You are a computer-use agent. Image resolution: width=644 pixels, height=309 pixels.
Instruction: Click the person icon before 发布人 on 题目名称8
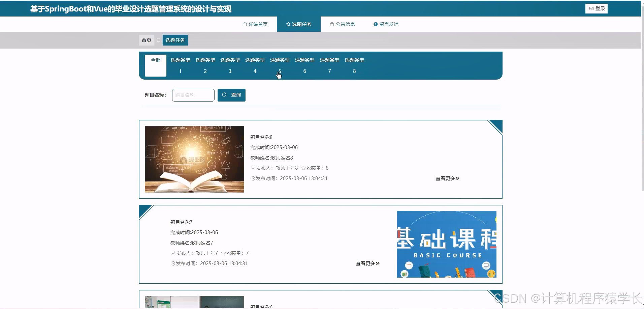click(x=252, y=168)
